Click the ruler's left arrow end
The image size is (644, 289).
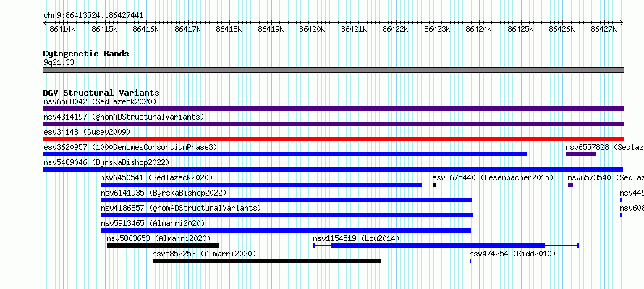44,22
